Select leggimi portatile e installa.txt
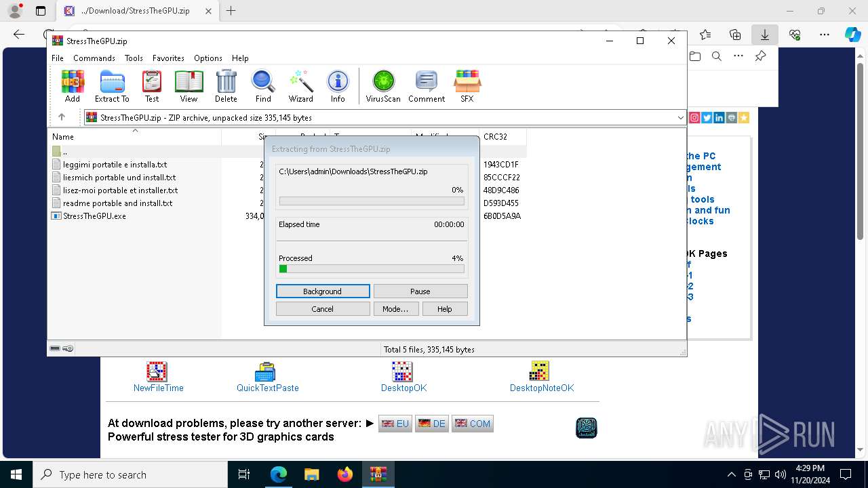The width and height of the screenshot is (868, 488). click(x=115, y=165)
